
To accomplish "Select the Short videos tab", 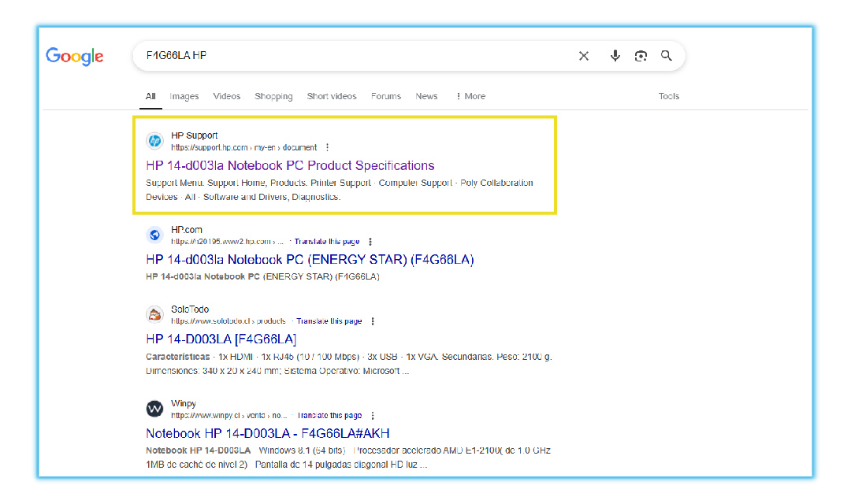I will pos(332,96).
